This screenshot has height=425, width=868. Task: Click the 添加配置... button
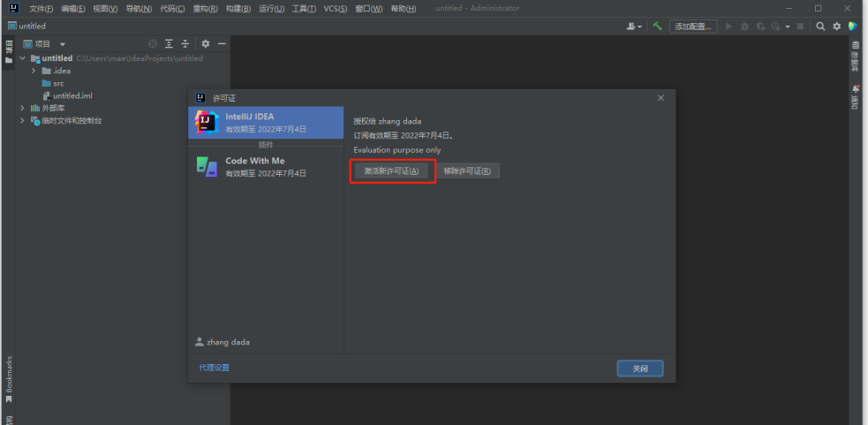pos(693,26)
